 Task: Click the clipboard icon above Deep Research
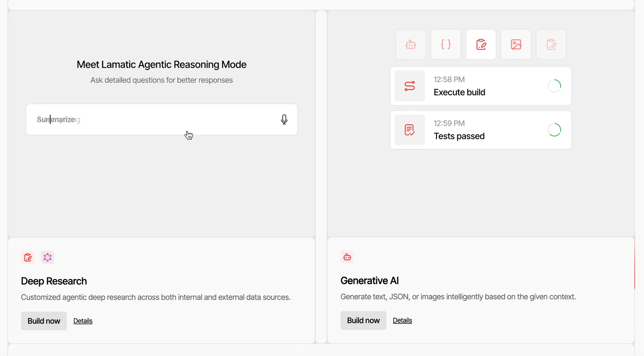click(x=28, y=257)
